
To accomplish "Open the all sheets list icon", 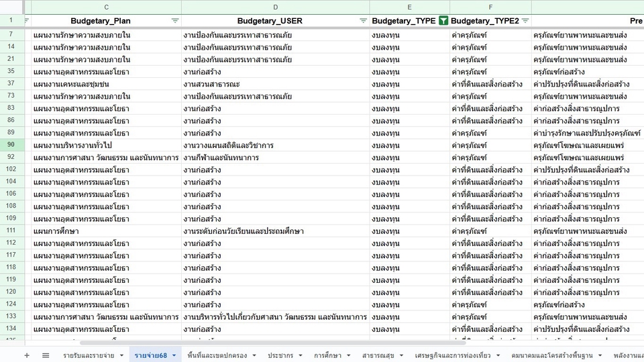I will 46,355.
